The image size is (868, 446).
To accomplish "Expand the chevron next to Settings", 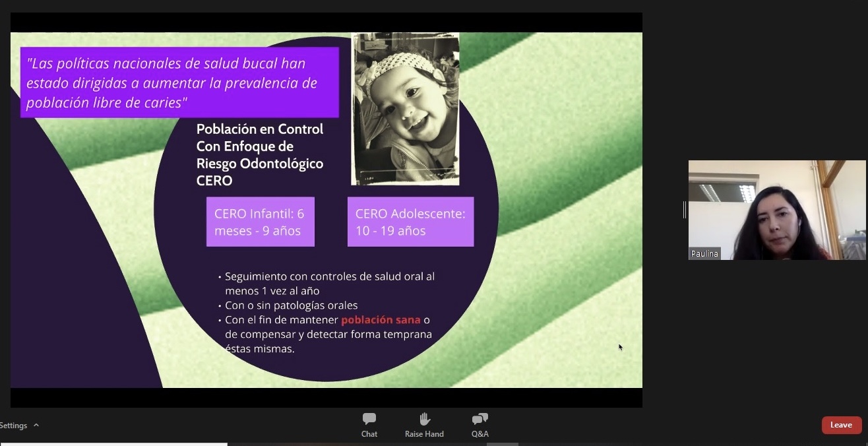I will click(x=36, y=426).
